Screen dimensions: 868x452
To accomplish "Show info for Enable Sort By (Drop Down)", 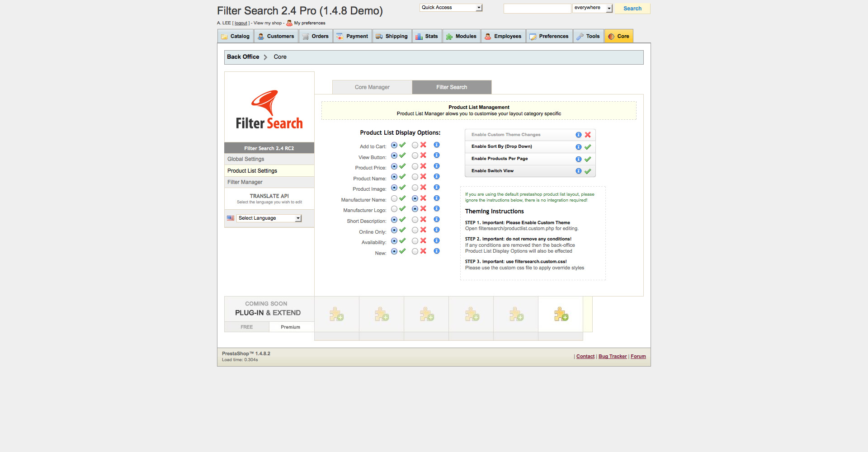I will (x=579, y=147).
